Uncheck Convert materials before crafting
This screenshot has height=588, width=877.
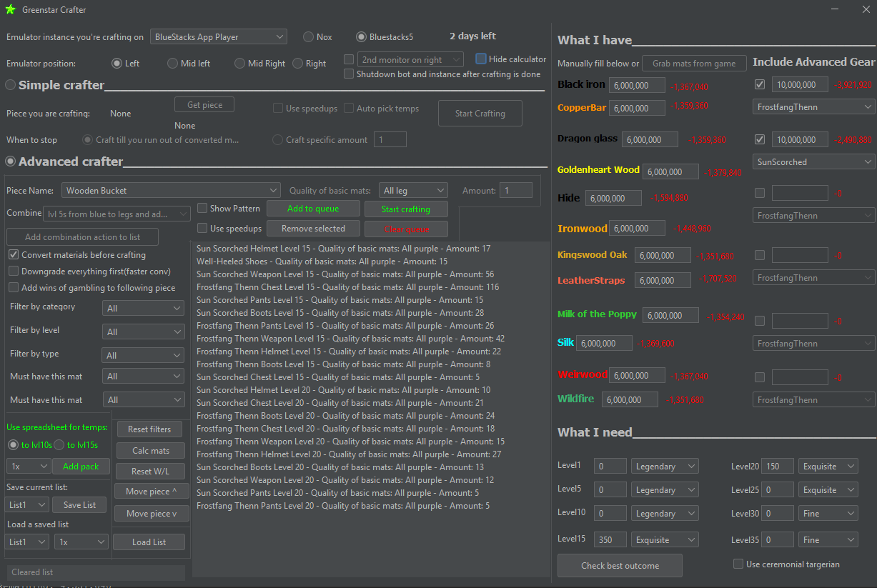(14, 254)
